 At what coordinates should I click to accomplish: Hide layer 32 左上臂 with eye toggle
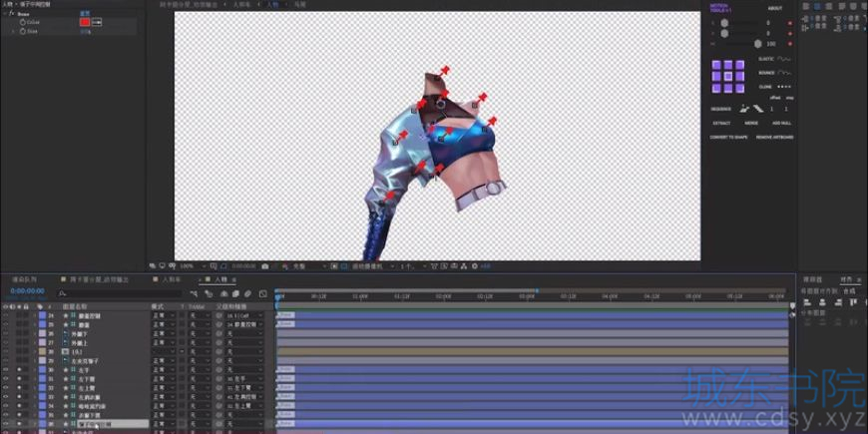pyautogui.click(x=6, y=388)
